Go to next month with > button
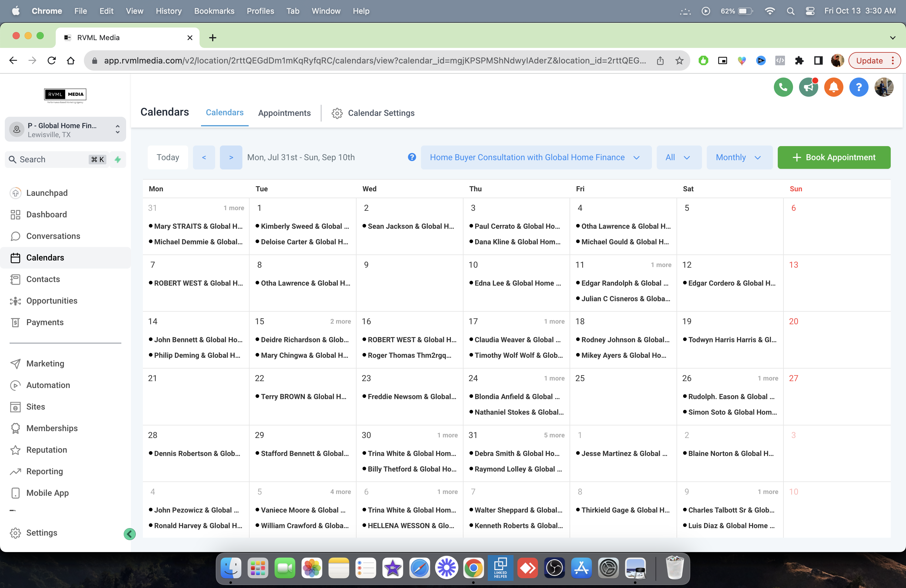This screenshot has height=588, width=906. tap(231, 157)
